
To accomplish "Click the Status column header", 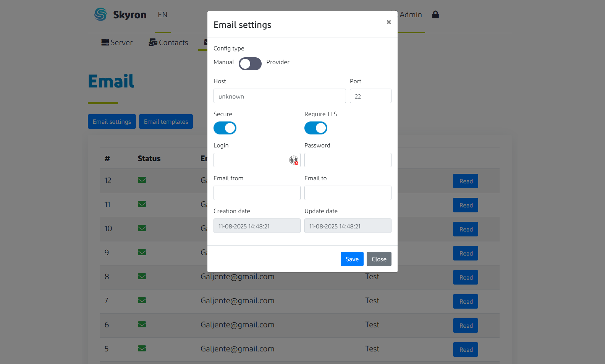I will coord(149,159).
